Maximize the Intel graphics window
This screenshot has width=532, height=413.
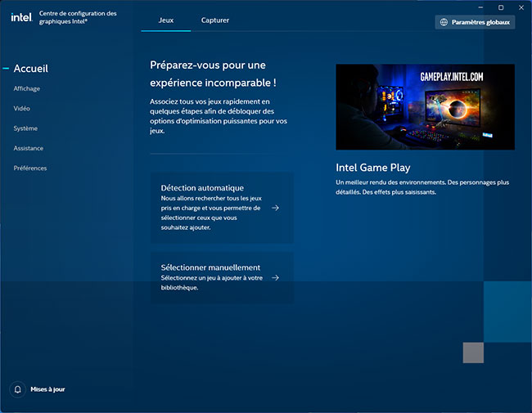(501, 7)
